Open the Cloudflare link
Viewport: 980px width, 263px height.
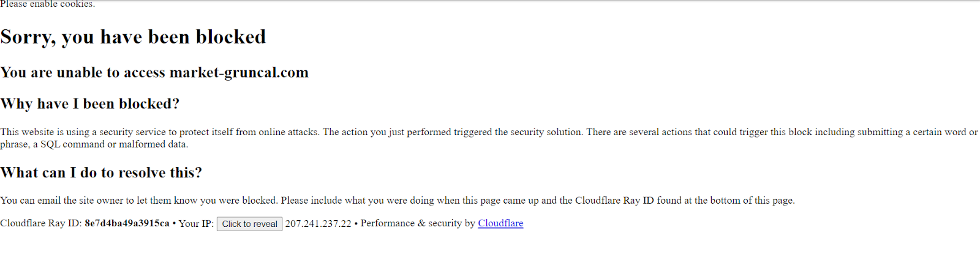point(500,223)
